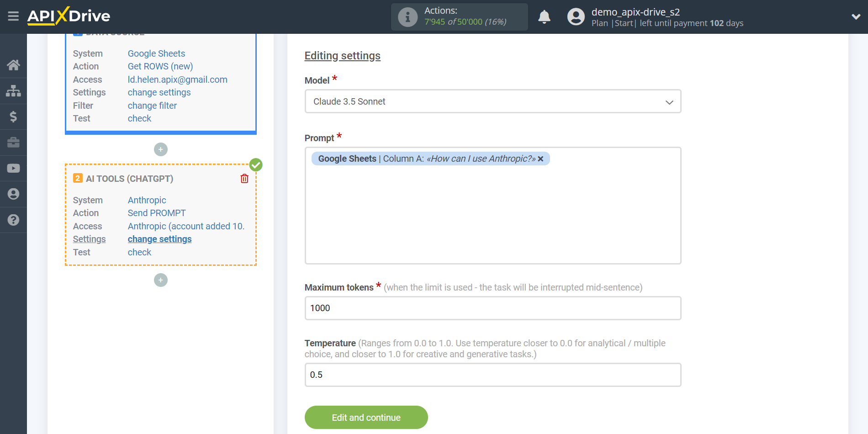Open the Anthropic account access link
Viewport: 868px width, 434px height.
tap(186, 226)
